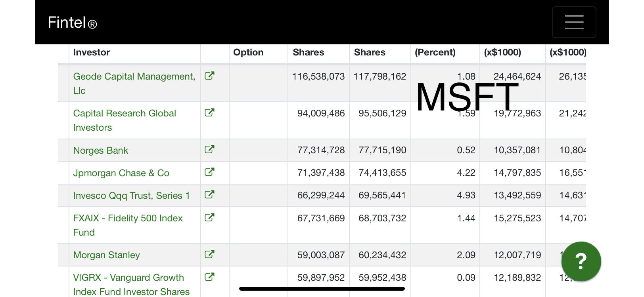Image resolution: width=644 pixels, height=297 pixels.
Task: Select the shares value 77,715,190
Action: click(382, 150)
